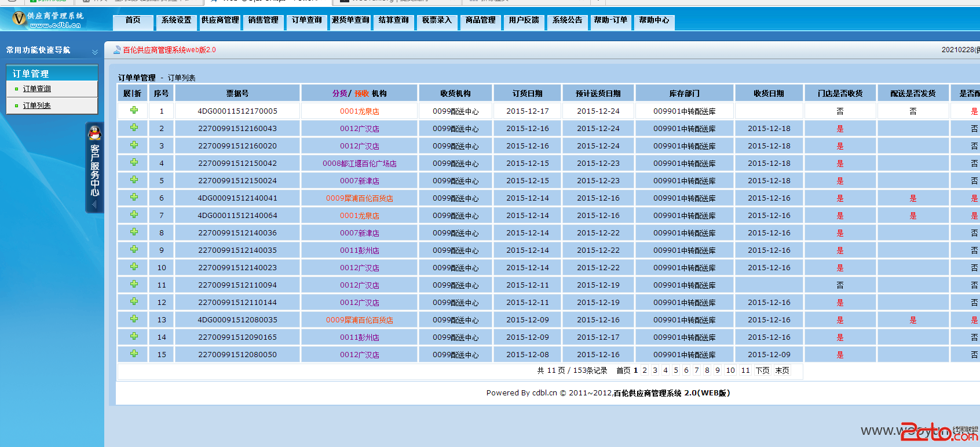Click 订单列表 link in sidebar
Image resolution: width=980 pixels, height=447 pixels.
(x=37, y=106)
